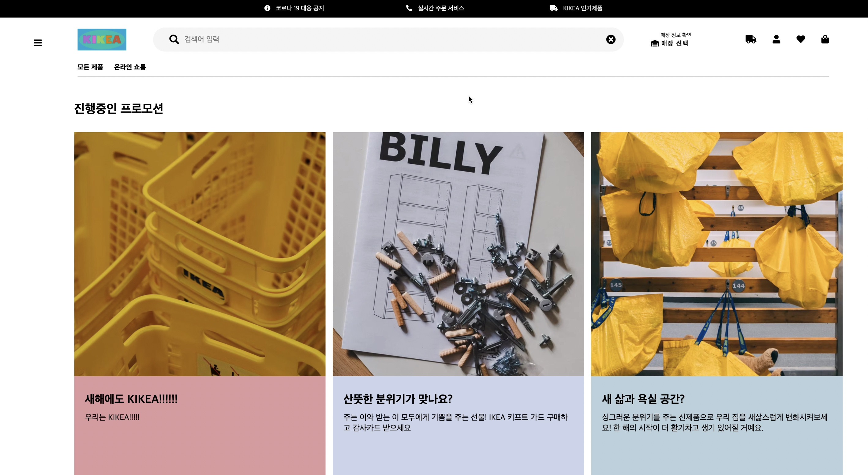Screen dimensions: 868x475
Task: Click the magnifying glass search icon
Action: pyautogui.click(x=174, y=39)
